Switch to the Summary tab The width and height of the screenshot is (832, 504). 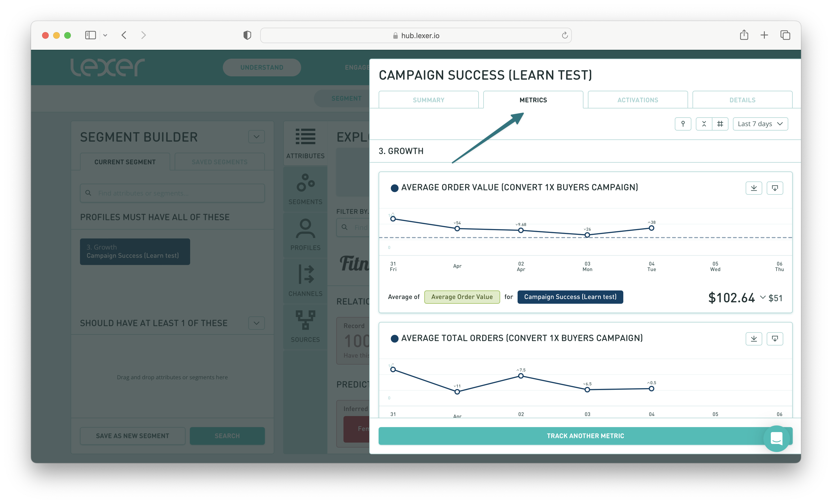pyautogui.click(x=428, y=100)
